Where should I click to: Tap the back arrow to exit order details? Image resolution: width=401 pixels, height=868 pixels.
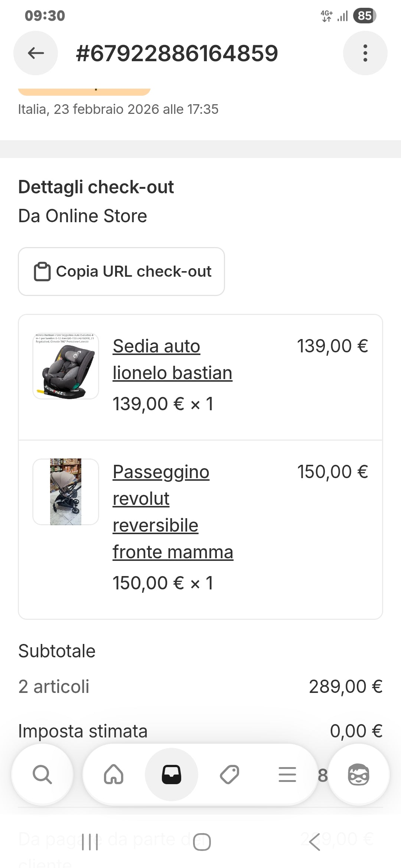point(35,53)
